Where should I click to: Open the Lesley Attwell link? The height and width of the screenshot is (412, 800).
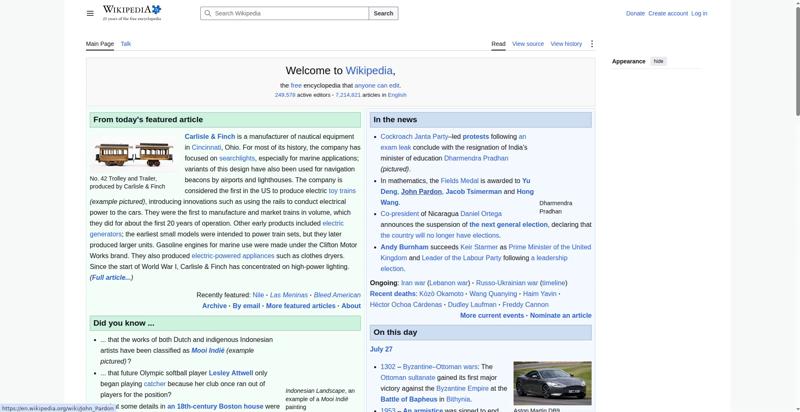[x=231, y=373]
